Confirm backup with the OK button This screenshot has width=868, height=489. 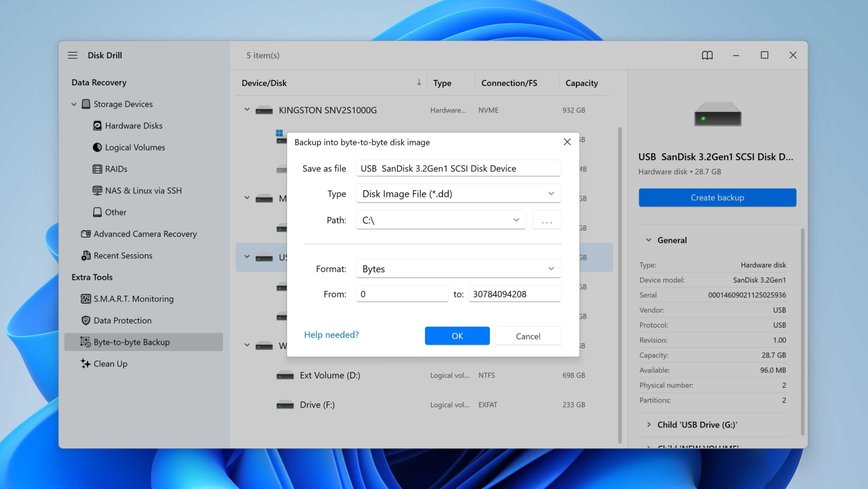(x=457, y=336)
